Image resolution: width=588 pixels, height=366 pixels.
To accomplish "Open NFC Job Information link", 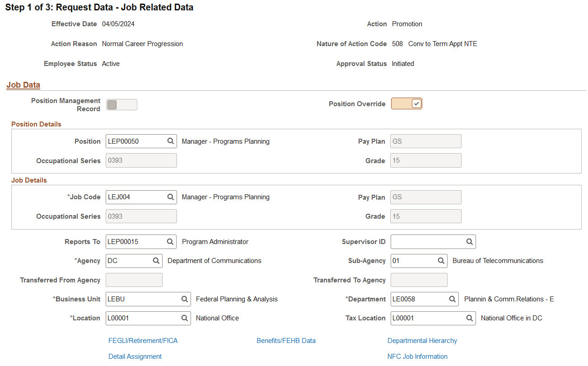I will (417, 357).
